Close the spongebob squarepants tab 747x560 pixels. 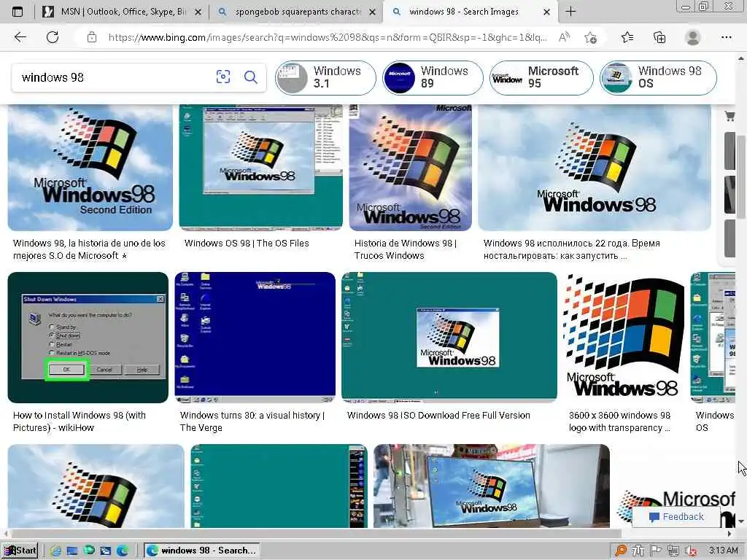pos(373,12)
